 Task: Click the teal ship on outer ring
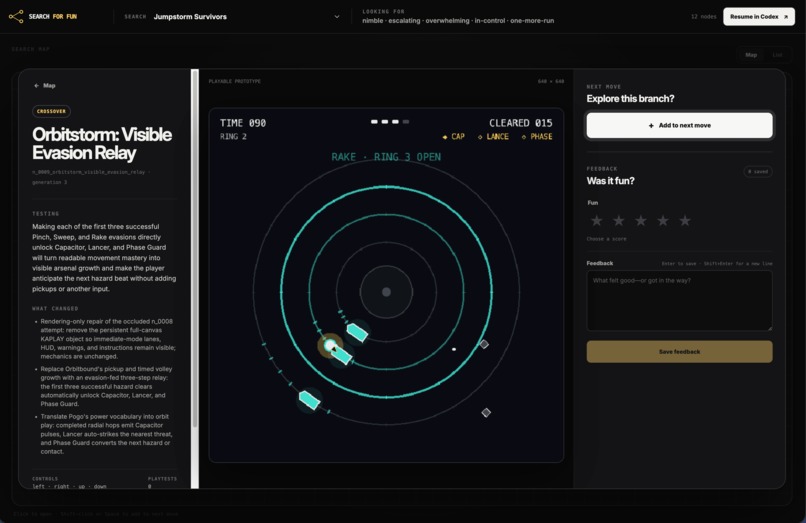click(309, 400)
